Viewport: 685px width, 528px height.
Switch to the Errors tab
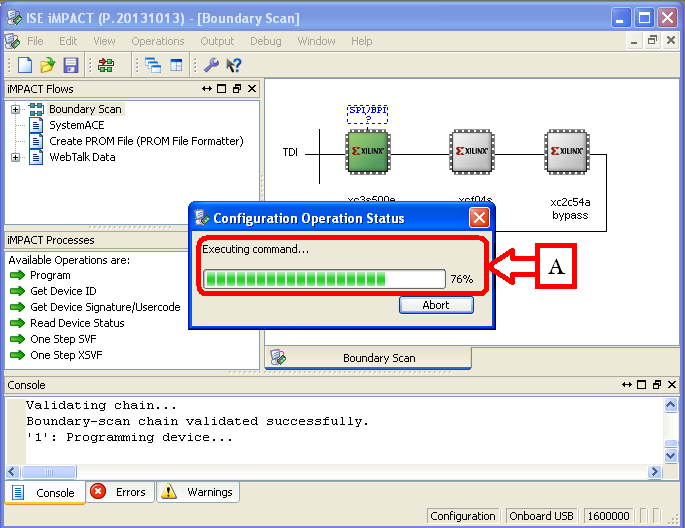(120, 492)
